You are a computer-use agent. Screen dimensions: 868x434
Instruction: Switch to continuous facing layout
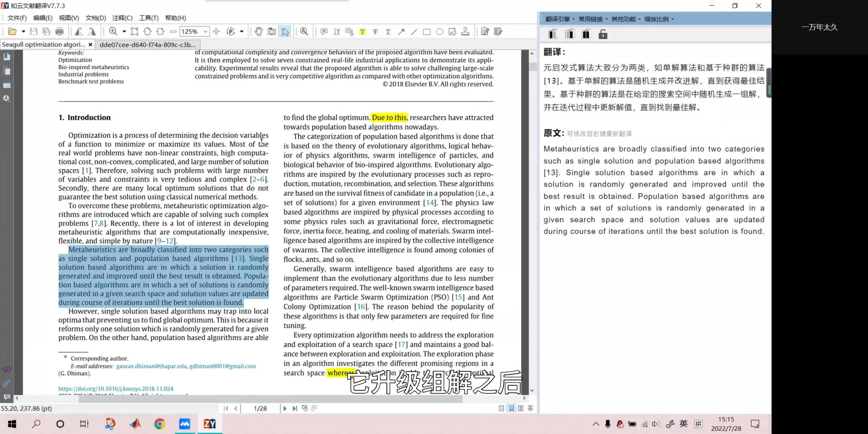pyautogui.click(x=530, y=408)
